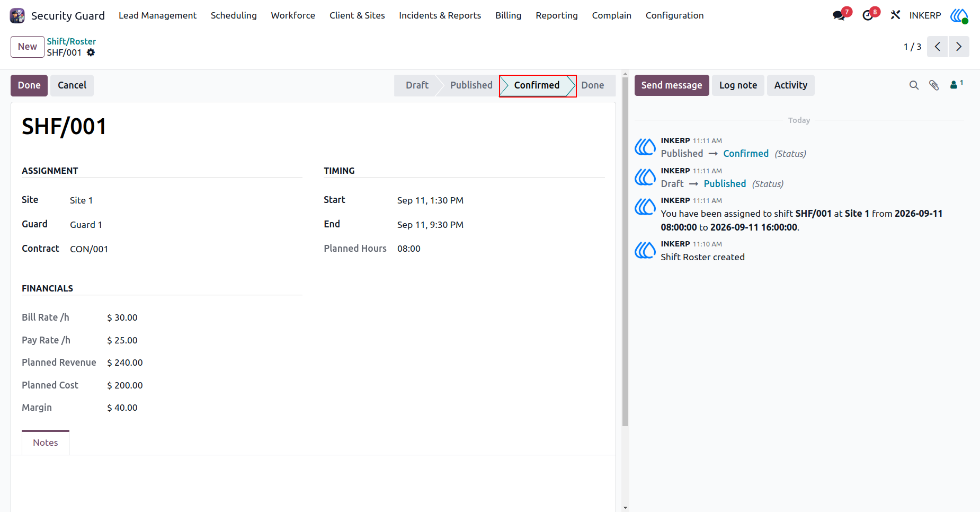
Task: Click the Start time Sep 11, 1:30 PM
Action: tap(430, 200)
